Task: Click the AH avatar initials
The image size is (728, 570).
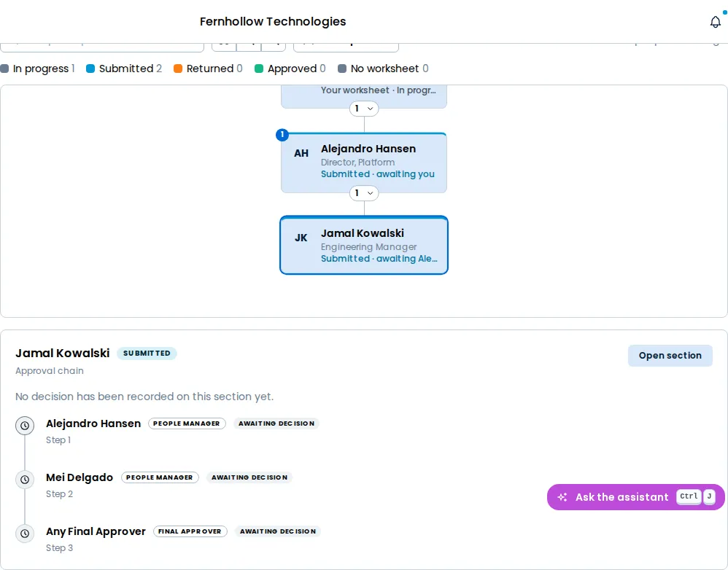Action: (301, 153)
